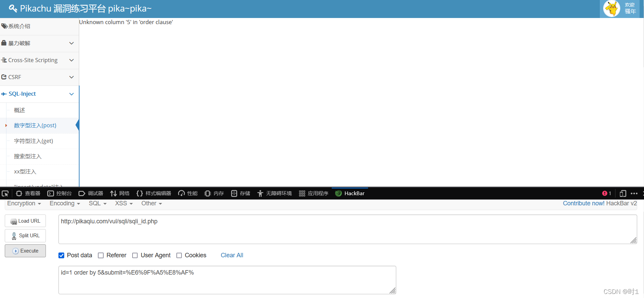Select 概述 under SQL-Inject
The height and width of the screenshot is (298, 644).
[19, 110]
